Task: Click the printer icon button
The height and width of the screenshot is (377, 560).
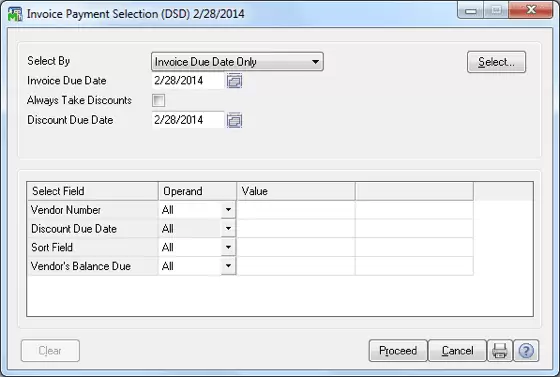Action: pos(500,351)
